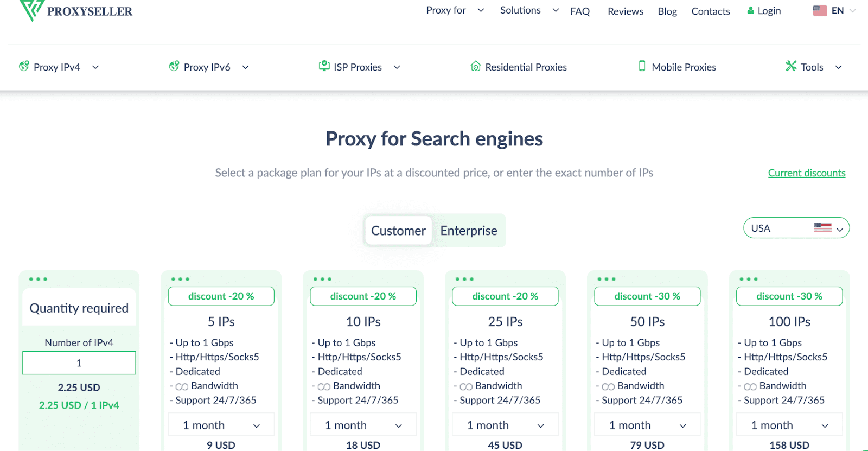The image size is (868, 451).
Task: Select the Customer plan toggle
Action: [x=398, y=231]
